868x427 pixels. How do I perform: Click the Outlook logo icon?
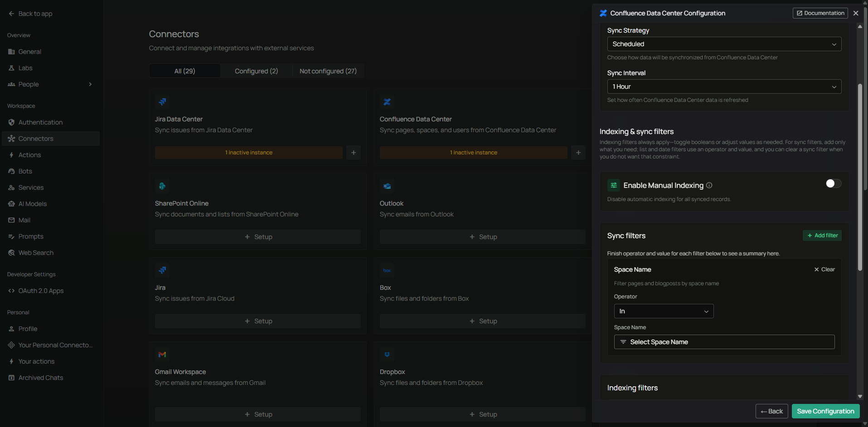387,186
